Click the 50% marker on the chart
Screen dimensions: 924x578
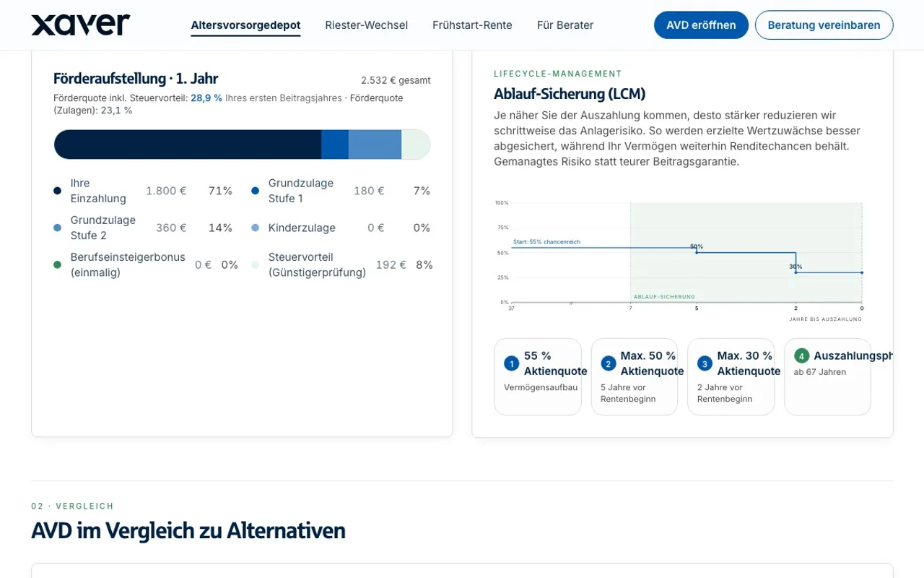[697, 252]
